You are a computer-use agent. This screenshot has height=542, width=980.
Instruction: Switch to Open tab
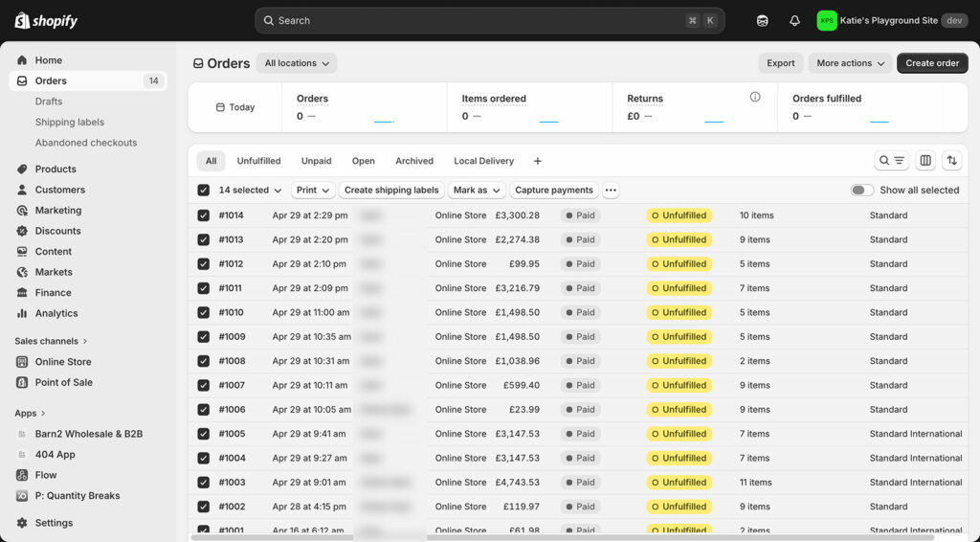point(363,161)
